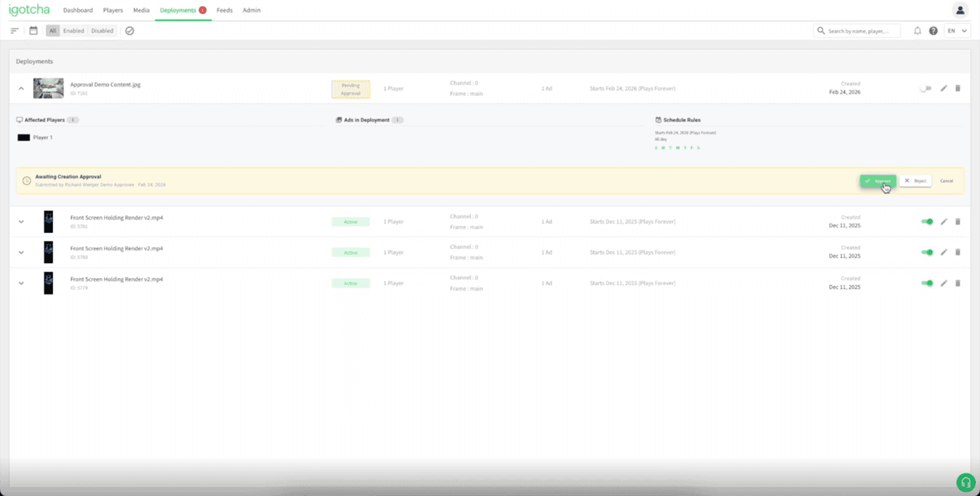
Task: Switch to the Players section
Action: 112,10
